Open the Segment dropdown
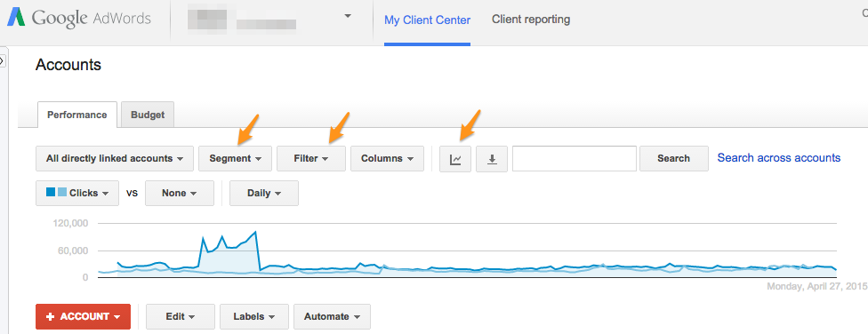This screenshot has height=334, width=868. [x=236, y=159]
